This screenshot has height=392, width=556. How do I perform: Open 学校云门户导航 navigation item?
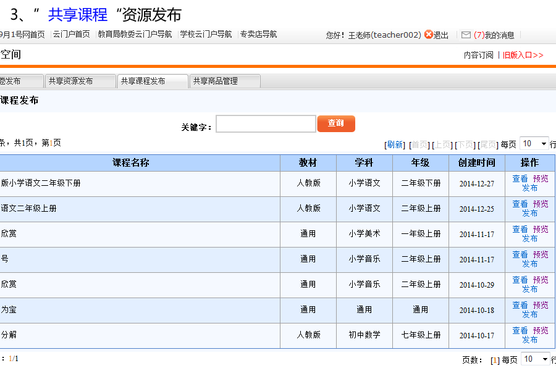tap(206, 35)
